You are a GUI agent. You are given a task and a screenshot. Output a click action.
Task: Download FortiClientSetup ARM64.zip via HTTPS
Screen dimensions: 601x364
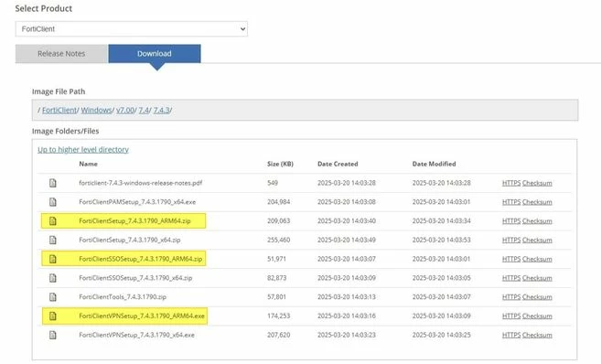[x=511, y=221]
